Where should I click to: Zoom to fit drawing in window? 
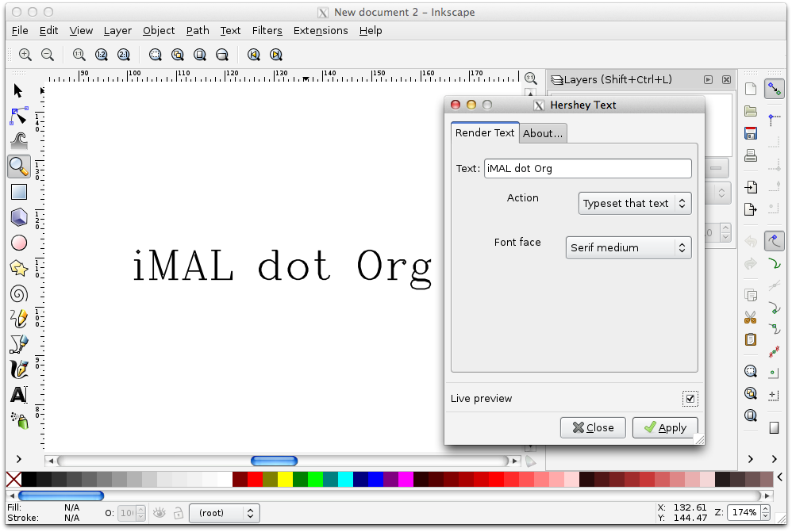177,55
